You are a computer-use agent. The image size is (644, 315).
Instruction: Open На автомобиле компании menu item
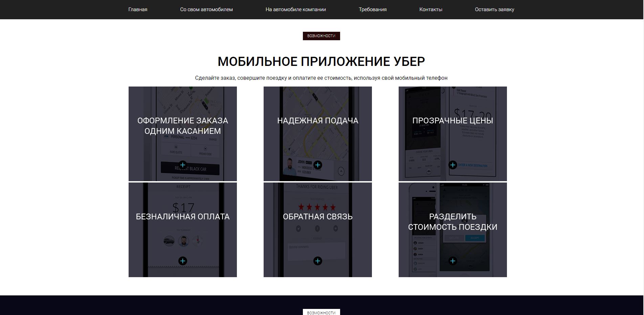[296, 9]
